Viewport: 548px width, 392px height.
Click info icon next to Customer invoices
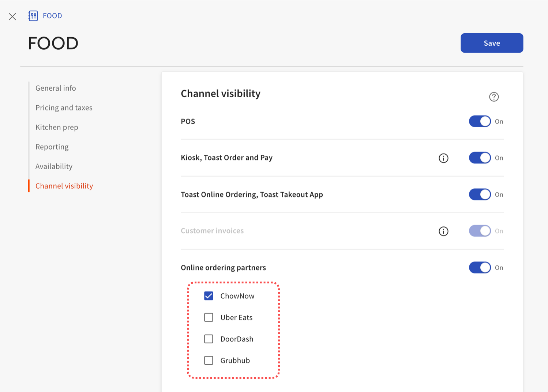pyautogui.click(x=443, y=231)
